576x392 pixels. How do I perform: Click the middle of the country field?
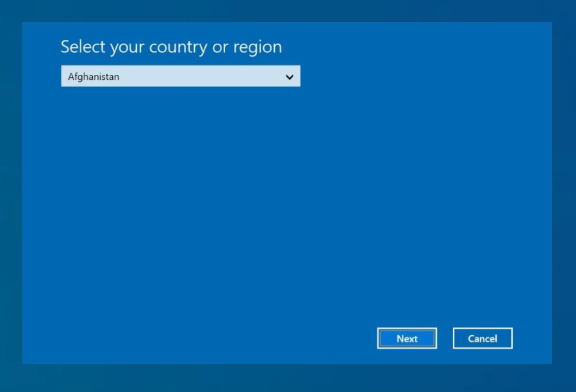tap(181, 77)
